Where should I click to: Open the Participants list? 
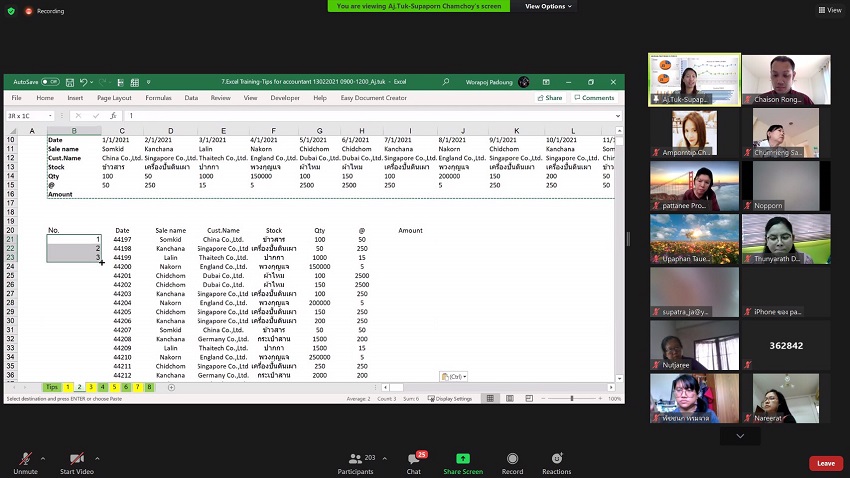355,462
